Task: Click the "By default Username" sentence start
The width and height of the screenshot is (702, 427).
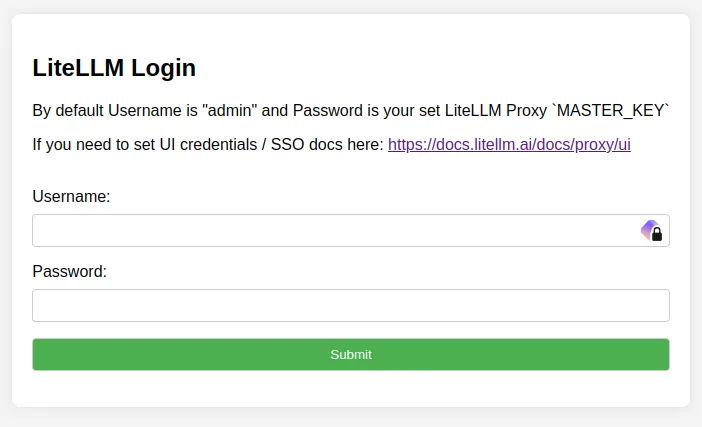Action: (107, 110)
